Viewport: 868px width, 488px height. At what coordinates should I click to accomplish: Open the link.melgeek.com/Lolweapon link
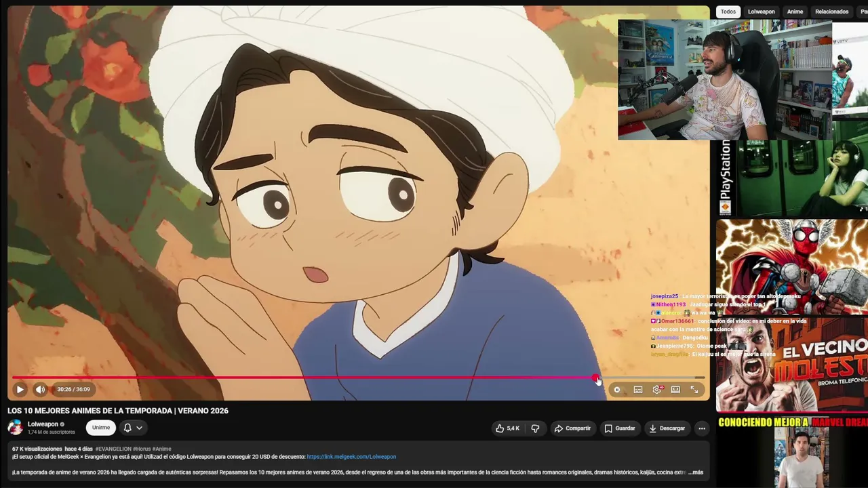click(351, 457)
